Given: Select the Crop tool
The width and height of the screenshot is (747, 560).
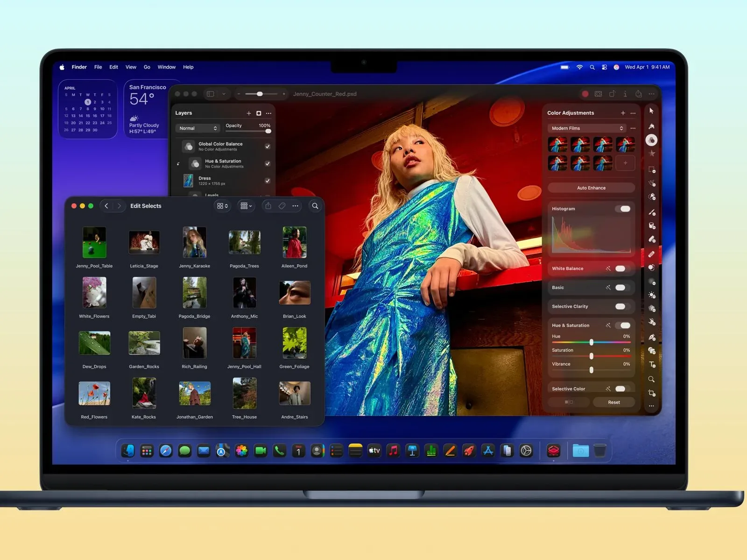Looking at the screenshot, I should (x=652, y=393).
